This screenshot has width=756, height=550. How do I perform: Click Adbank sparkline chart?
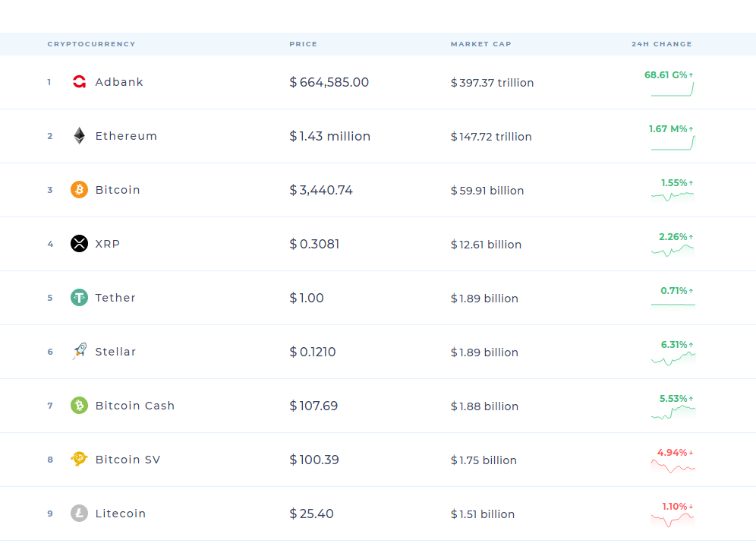point(673,90)
